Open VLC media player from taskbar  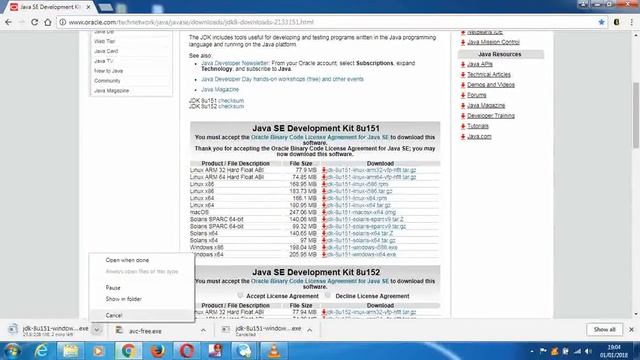pos(273,351)
